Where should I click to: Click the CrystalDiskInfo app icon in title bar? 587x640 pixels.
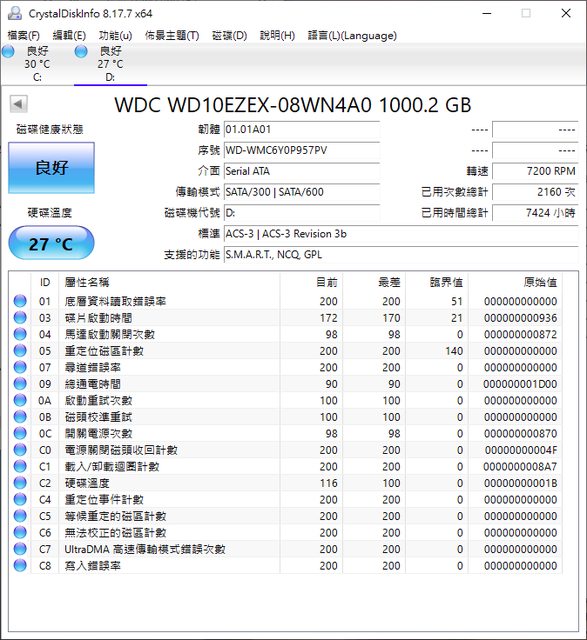point(15,13)
